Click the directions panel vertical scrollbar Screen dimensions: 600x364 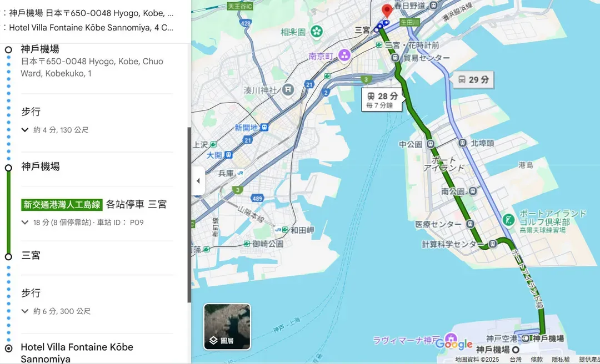[189, 215]
